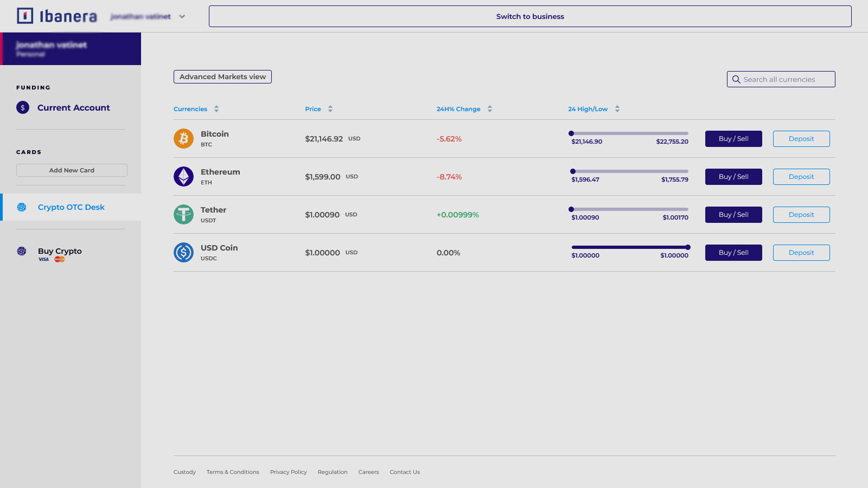Click the Current Account dollar icon
The image size is (868, 488).
[23, 108]
